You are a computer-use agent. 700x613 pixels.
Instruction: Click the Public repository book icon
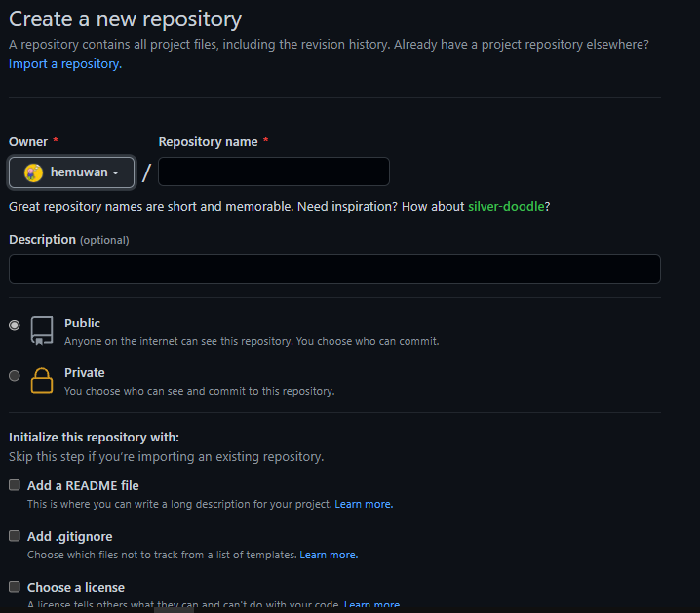click(x=42, y=330)
